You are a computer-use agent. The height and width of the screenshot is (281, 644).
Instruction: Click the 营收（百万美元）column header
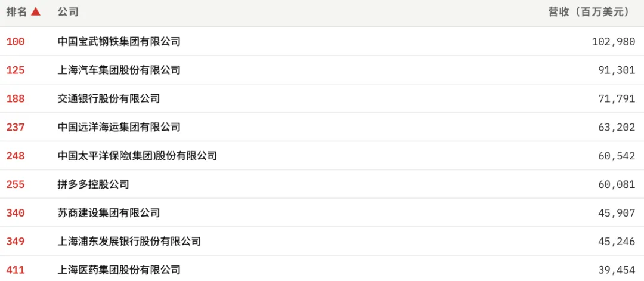[589, 12]
